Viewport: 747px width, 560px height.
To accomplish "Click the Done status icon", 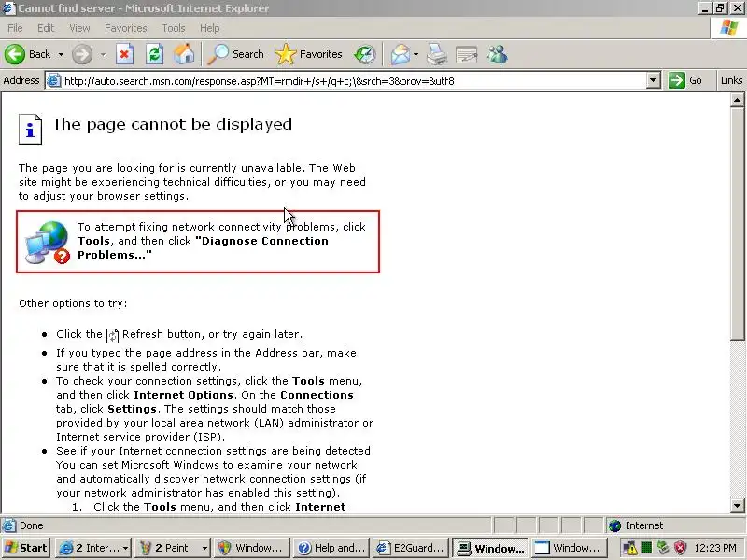I will pos(8,525).
